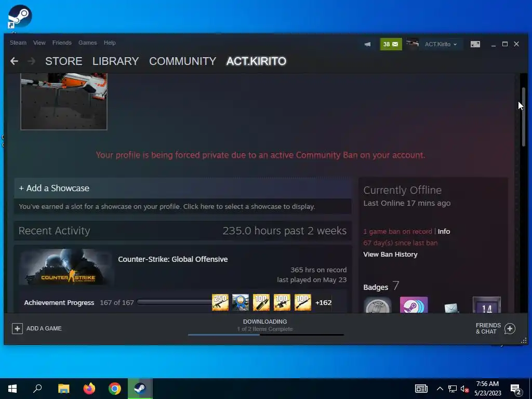Image resolution: width=532 pixels, height=399 pixels.
Task: Click the DOWNLOADING progress bar
Action: 265,335
